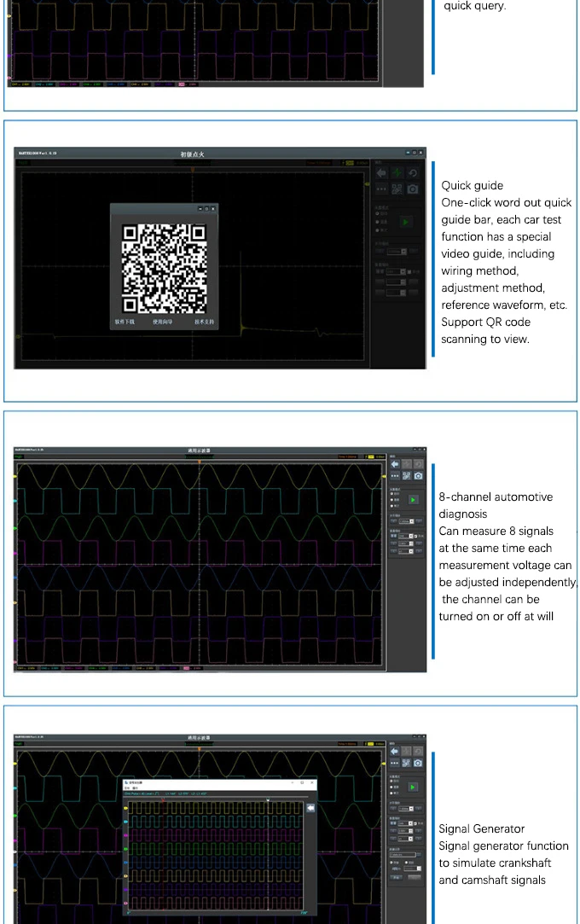Screen dimensions: 580x924
Task: Click undo rotate icon in Quick guide screenshot
Action: click(413, 172)
